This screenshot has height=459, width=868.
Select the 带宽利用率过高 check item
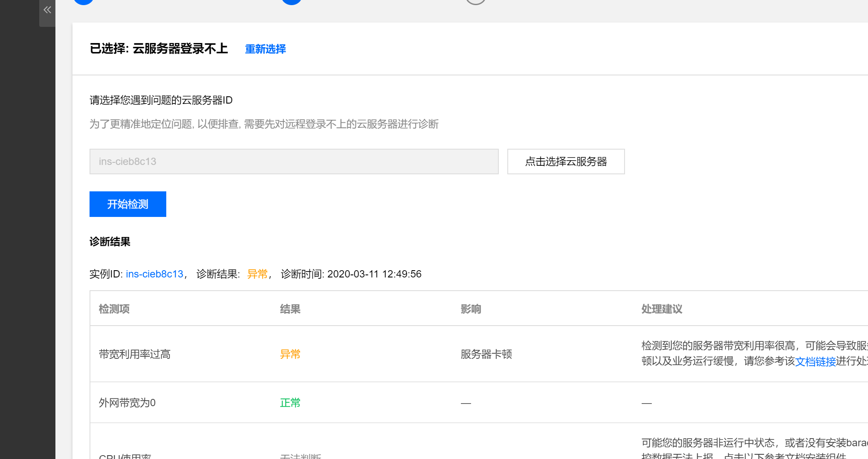point(135,354)
